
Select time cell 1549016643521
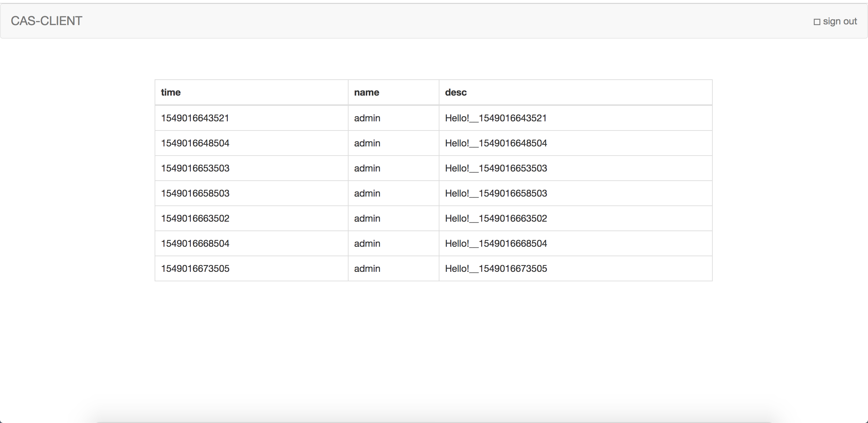tap(195, 118)
